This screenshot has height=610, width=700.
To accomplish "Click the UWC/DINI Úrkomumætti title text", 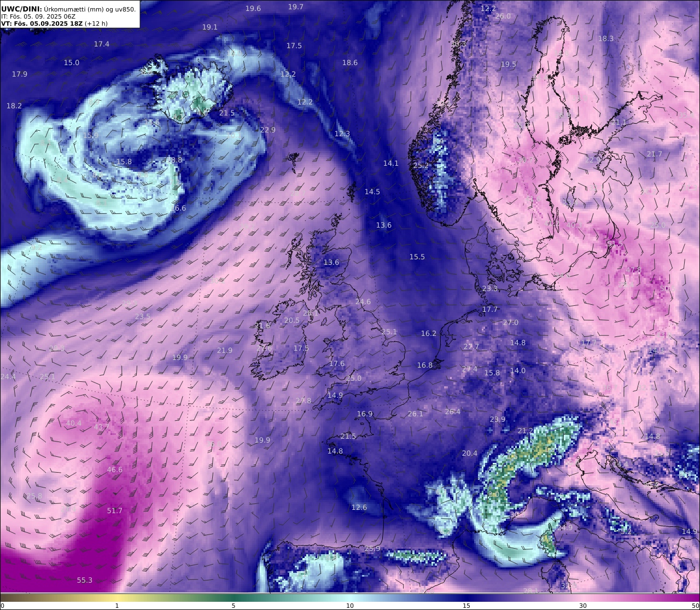I will 68,9.
